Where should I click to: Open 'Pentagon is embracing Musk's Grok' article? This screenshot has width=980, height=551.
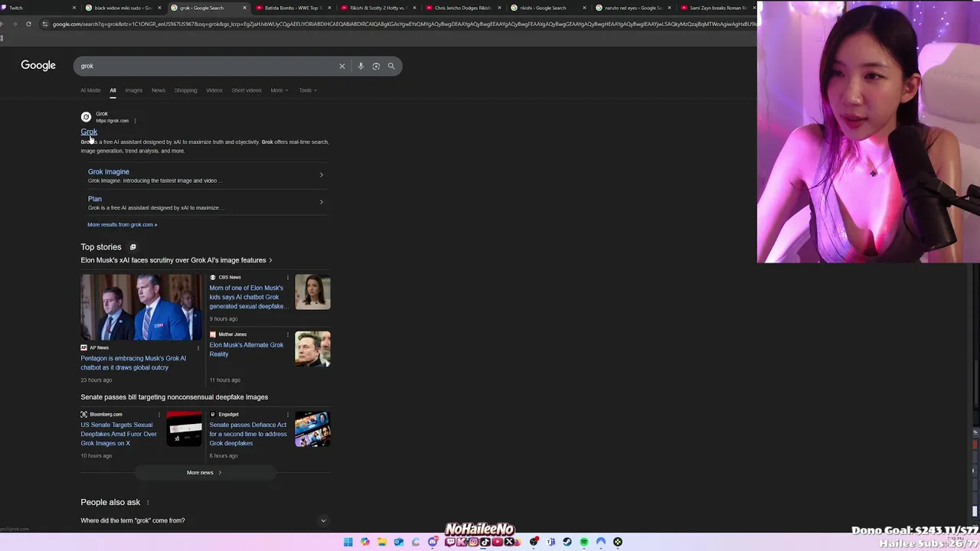pyautogui.click(x=133, y=363)
